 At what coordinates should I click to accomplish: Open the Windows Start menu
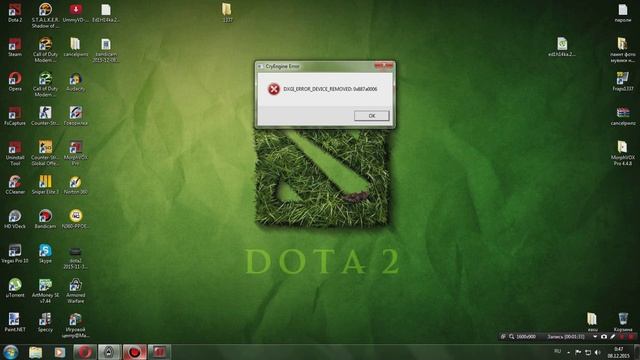click(x=10, y=352)
